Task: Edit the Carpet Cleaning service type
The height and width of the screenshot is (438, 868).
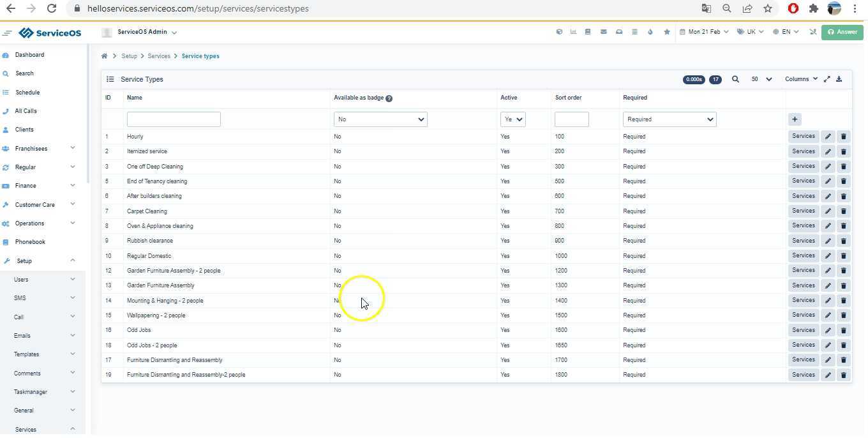Action: [x=828, y=211]
